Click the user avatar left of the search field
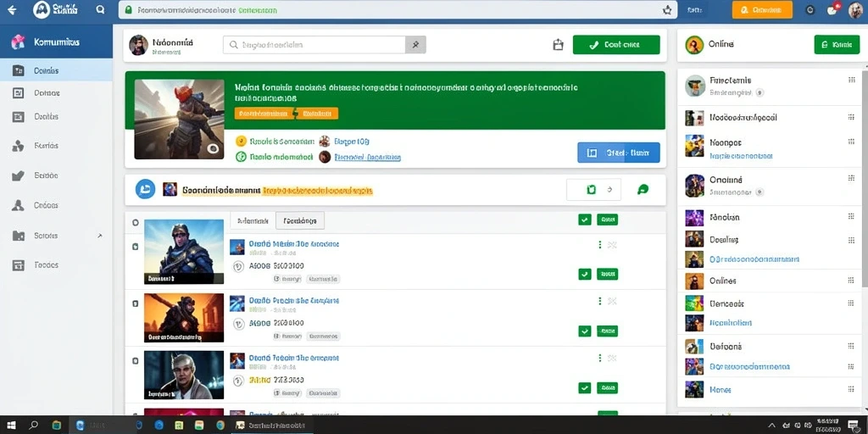The height and width of the screenshot is (434, 868). click(x=138, y=45)
